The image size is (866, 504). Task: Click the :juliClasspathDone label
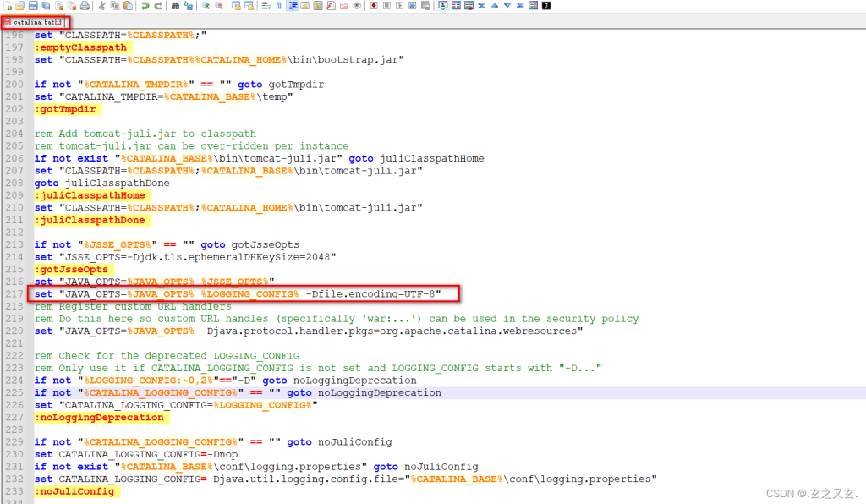(90, 220)
